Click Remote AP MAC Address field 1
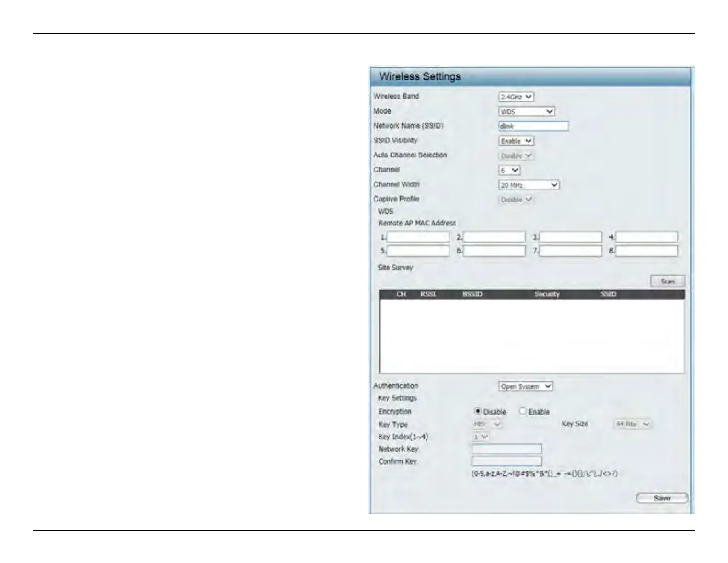 (418, 237)
